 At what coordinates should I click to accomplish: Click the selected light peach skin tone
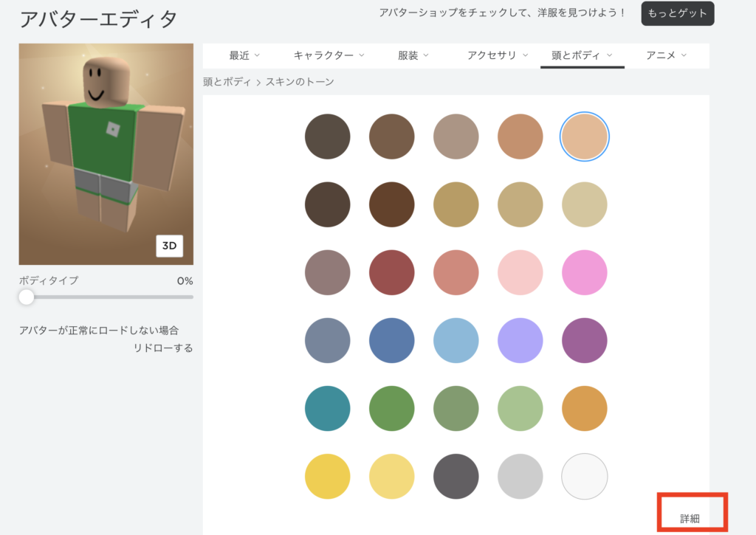(585, 137)
